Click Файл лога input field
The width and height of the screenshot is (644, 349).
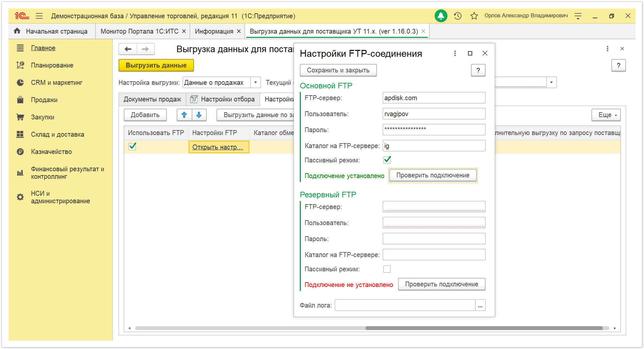coord(405,305)
